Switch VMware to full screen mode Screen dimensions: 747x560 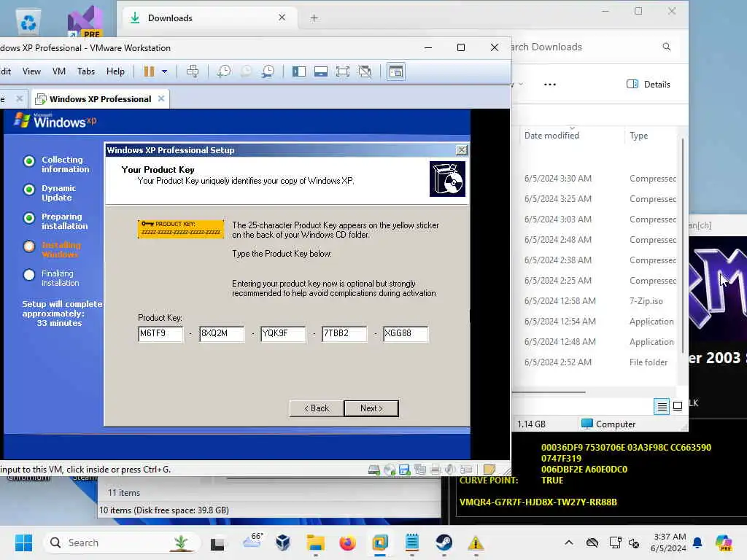coord(343,72)
